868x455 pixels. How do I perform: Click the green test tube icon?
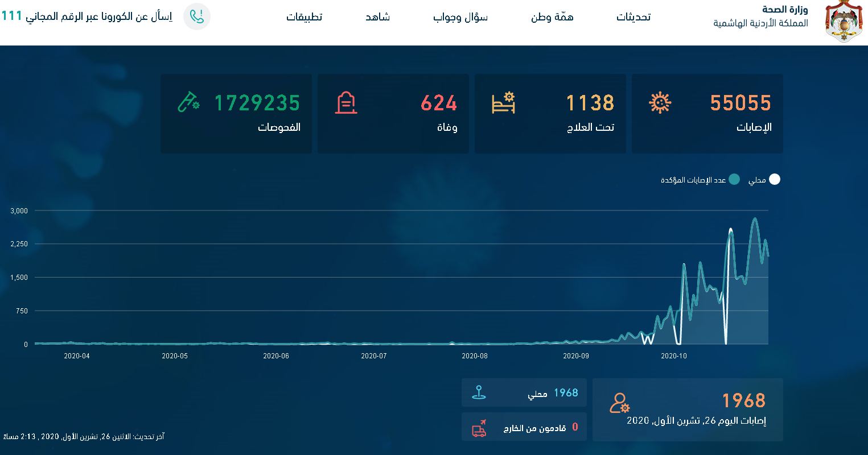188,102
